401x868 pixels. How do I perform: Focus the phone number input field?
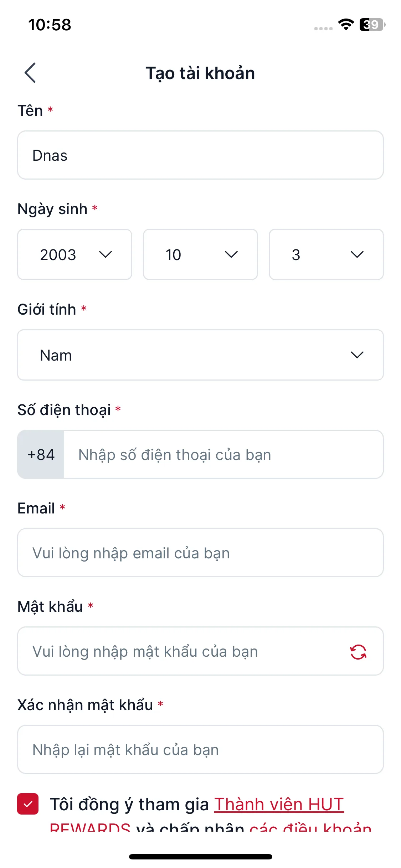point(223,454)
